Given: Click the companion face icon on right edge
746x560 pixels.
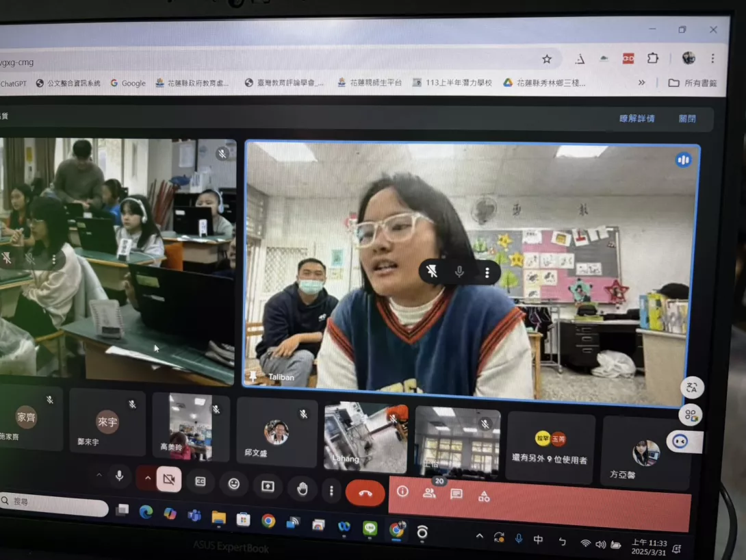Looking at the screenshot, I should [x=681, y=442].
